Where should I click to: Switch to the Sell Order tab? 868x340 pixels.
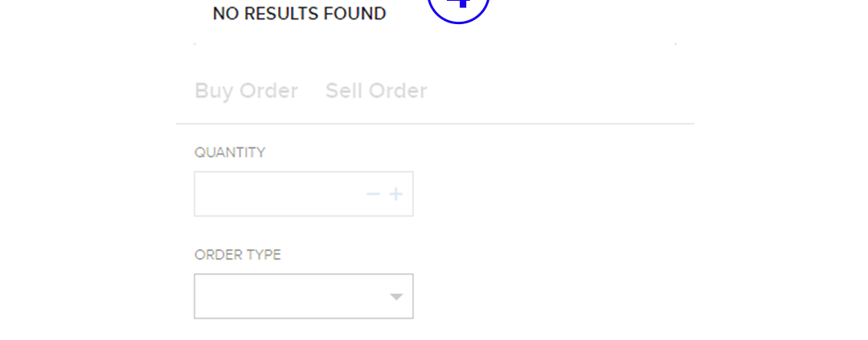tap(376, 91)
